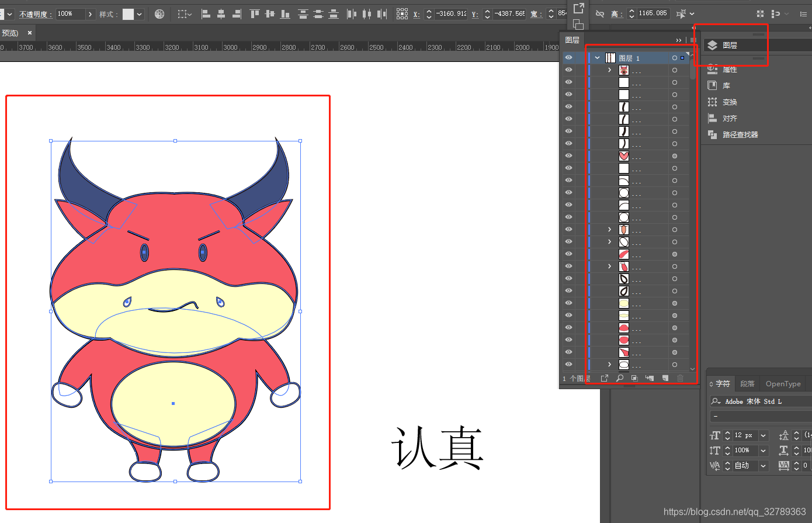The height and width of the screenshot is (523, 812).
Task: Click the 图层 tab in Layers panel
Action: [572, 40]
